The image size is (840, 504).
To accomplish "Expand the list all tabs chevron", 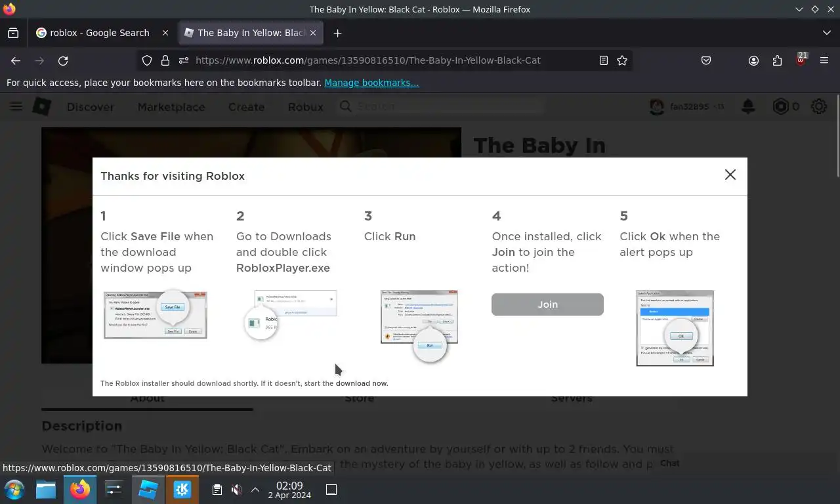I will [x=826, y=33].
